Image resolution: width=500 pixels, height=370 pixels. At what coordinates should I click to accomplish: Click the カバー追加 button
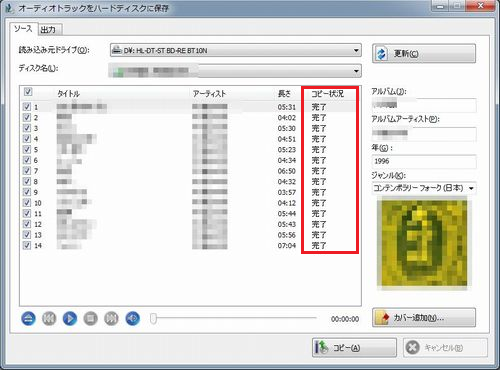424,317
